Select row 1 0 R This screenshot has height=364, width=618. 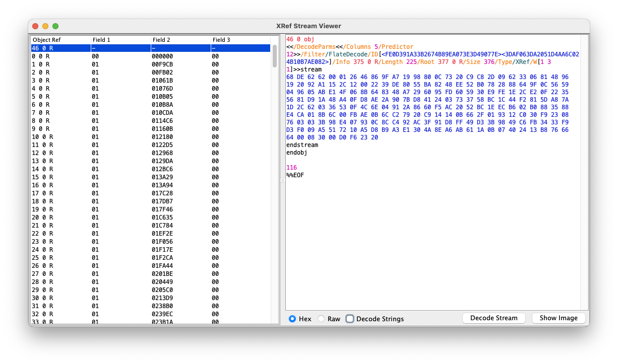point(151,64)
